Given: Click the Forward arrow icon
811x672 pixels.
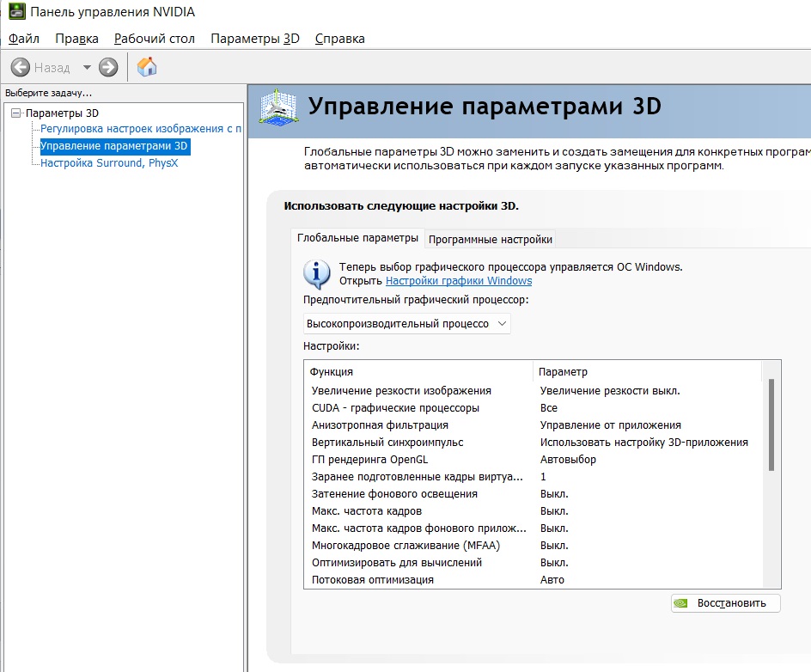Looking at the screenshot, I should click(108, 67).
